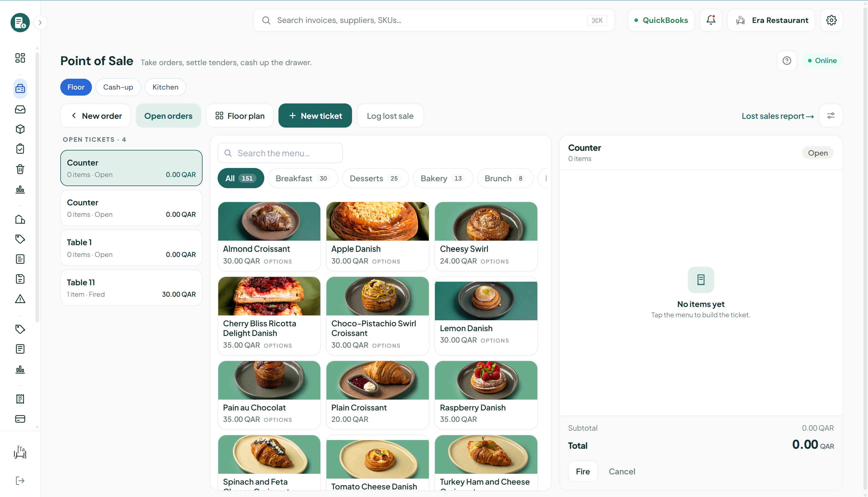Open the notifications bell
This screenshot has height=497, width=868.
pos(711,20)
